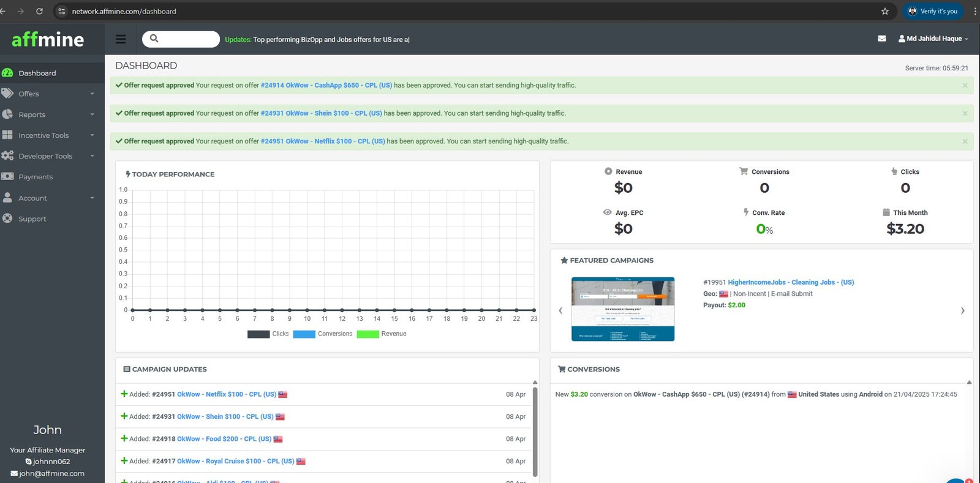Image resolution: width=980 pixels, height=483 pixels.
Task: Dismiss the CashApp $650 approved alert
Action: (x=965, y=85)
